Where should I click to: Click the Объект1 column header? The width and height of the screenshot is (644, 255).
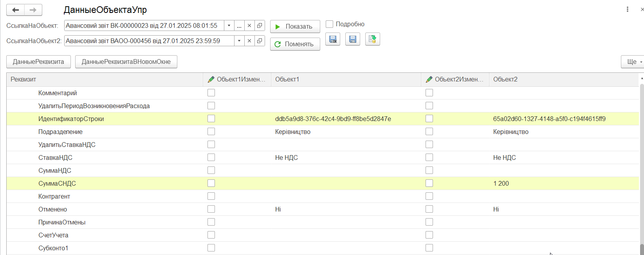(x=346, y=79)
